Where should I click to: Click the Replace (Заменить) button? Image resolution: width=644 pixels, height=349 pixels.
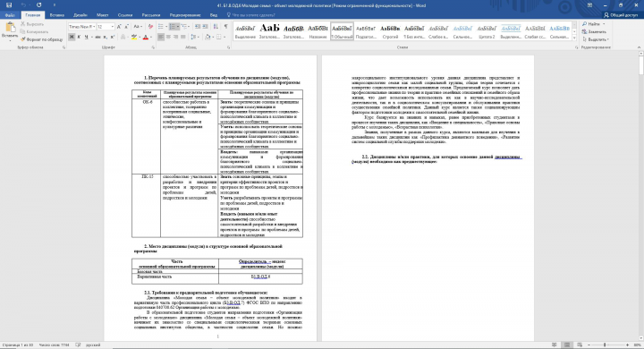coord(594,31)
